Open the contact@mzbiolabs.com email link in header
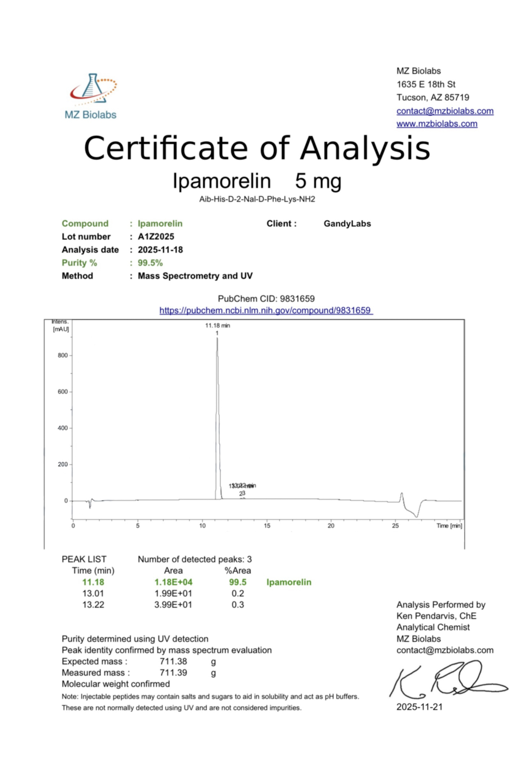This screenshot has width=532, height=762. (x=444, y=111)
